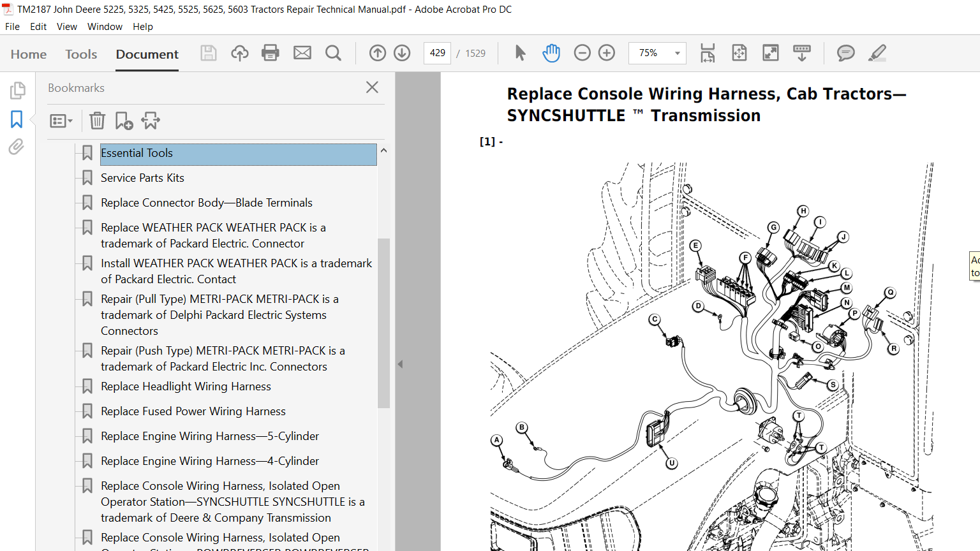Zoom out with minus icon
Viewport: 980px width, 551px height.
[583, 53]
